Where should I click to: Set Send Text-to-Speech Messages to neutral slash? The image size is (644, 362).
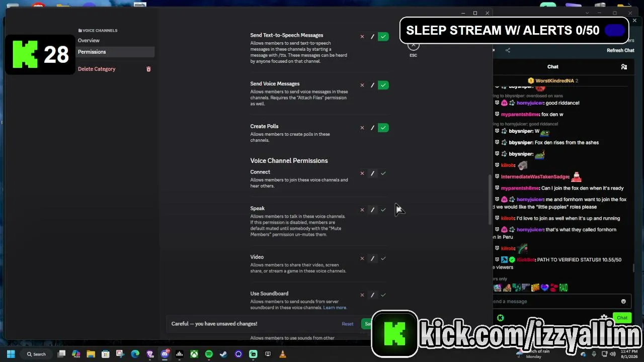pos(372,37)
